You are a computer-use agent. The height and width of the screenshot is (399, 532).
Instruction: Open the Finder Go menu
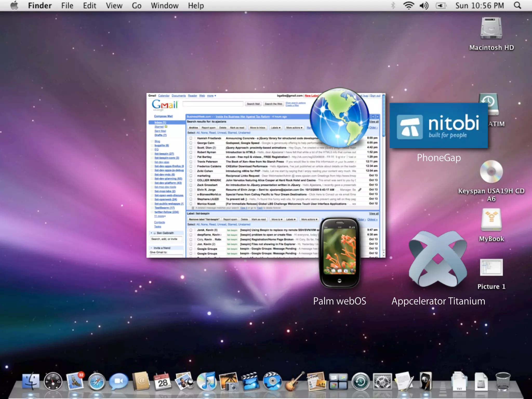(x=137, y=5)
